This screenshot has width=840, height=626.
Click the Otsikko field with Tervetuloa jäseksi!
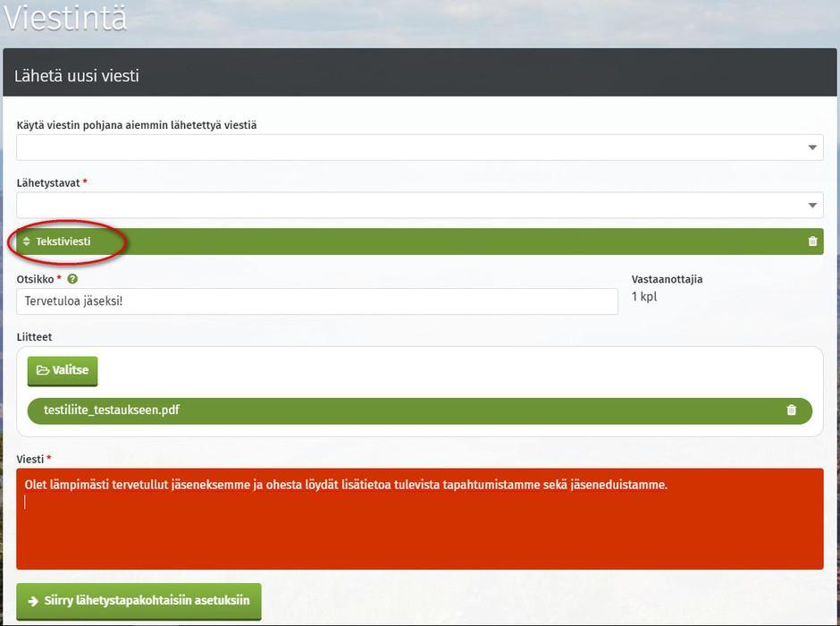pyautogui.click(x=317, y=301)
